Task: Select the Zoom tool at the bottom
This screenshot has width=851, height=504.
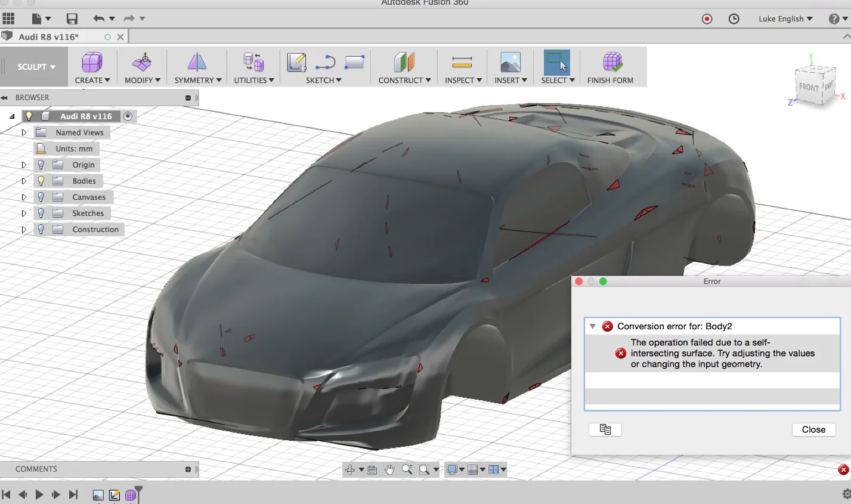Action: point(407,469)
